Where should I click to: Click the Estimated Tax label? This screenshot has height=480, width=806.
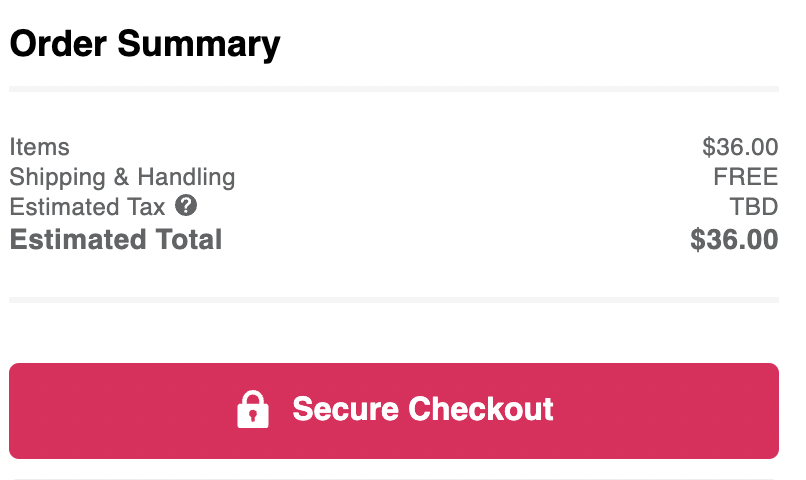(87, 207)
